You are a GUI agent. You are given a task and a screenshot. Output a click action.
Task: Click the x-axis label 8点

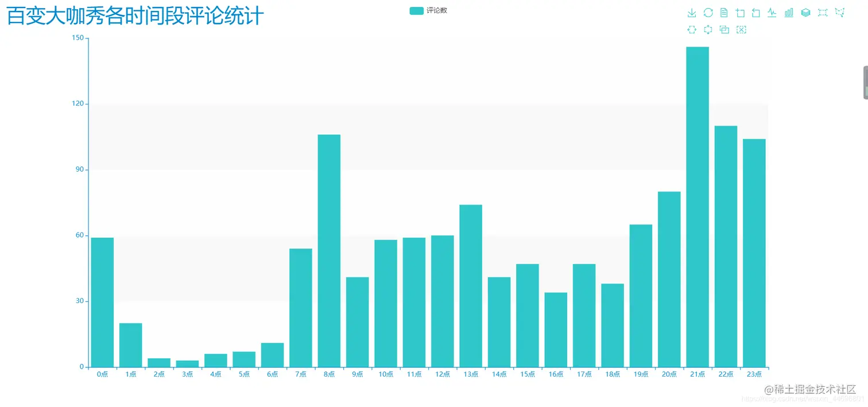(x=329, y=374)
